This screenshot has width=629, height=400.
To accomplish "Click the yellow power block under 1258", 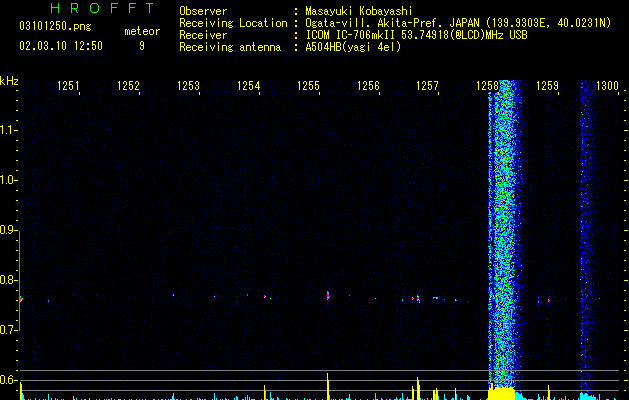I will [x=501, y=393].
